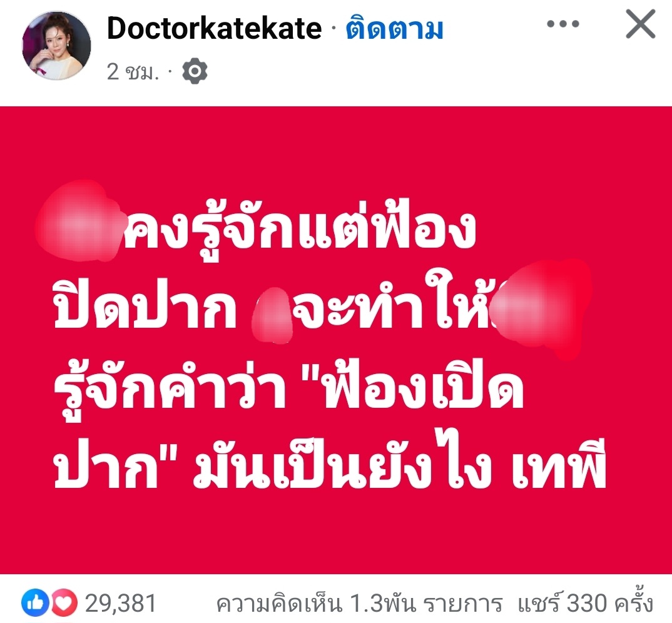This screenshot has width=672, height=623.
Task: Click the gear audience icon beside timestamp
Action: point(195,71)
